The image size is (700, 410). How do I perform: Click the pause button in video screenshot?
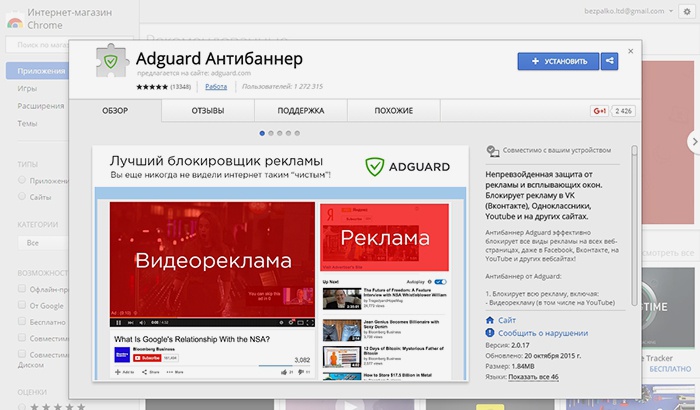(118, 322)
